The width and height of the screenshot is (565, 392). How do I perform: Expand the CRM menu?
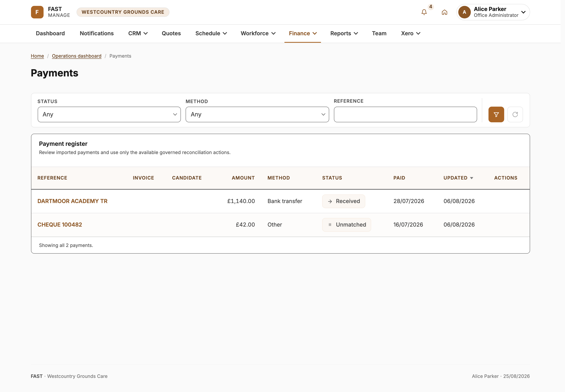138,33
